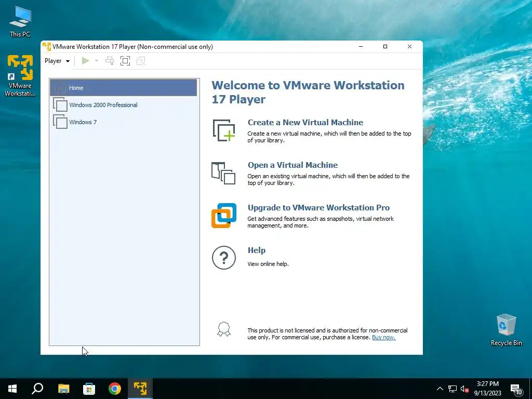The width and height of the screenshot is (532, 399).
Task: Click the network tray icon
Action: [453, 389]
